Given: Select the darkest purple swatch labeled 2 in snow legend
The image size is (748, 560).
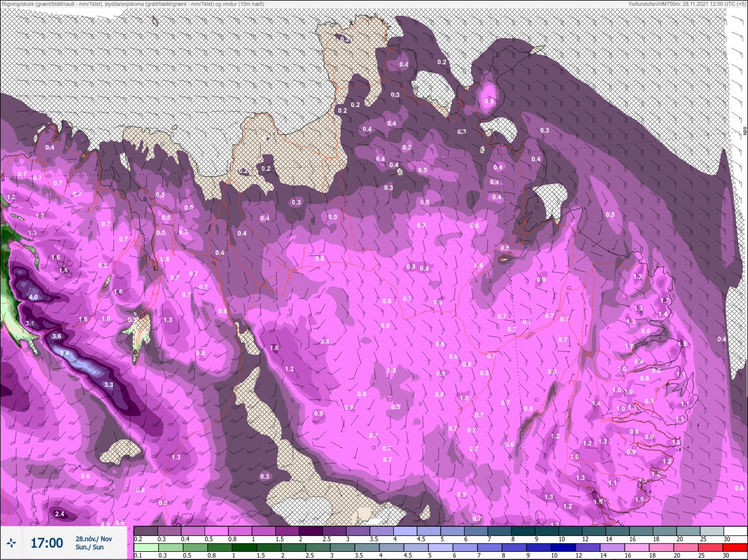Looking at the screenshot, I should point(312,531).
